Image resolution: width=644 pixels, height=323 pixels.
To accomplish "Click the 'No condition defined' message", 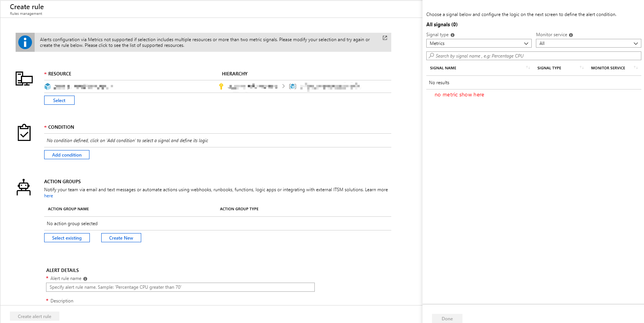I will (x=128, y=141).
